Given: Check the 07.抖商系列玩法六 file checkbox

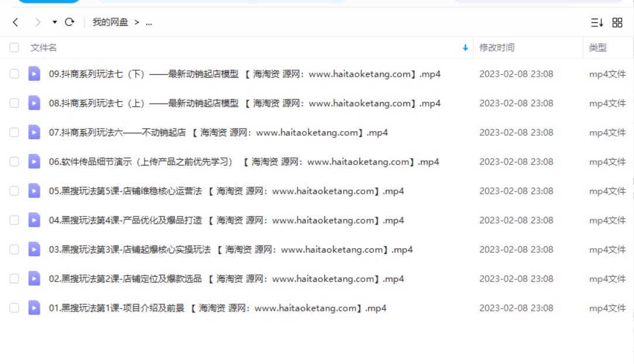Looking at the screenshot, I should pyautogui.click(x=14, y=132).
